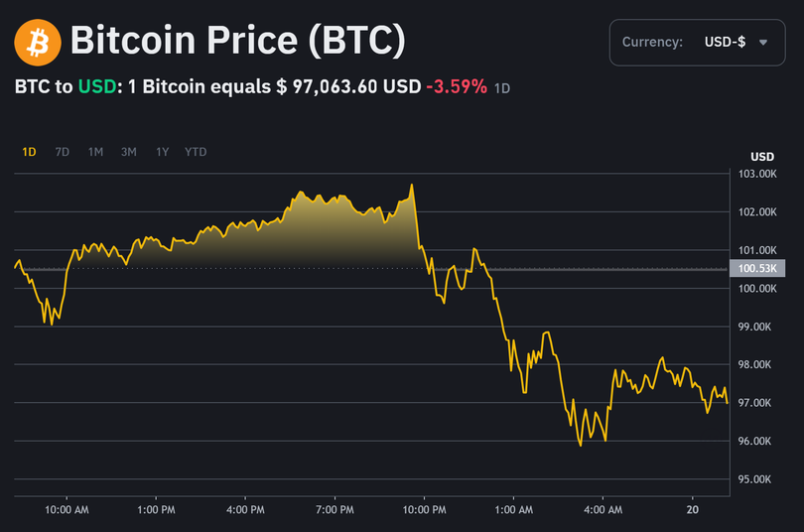
Task: Click the 103.00K price axis label
Action: (x=758, y=174)
